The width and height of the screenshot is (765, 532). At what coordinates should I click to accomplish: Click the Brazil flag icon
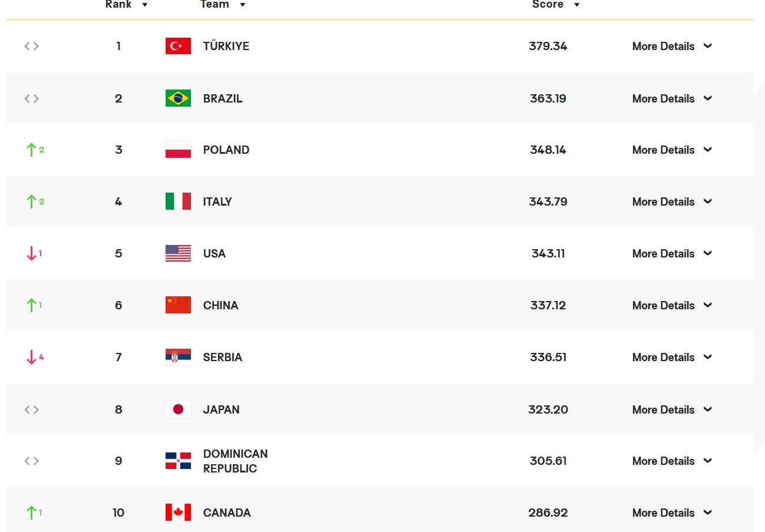coord(178,98)
